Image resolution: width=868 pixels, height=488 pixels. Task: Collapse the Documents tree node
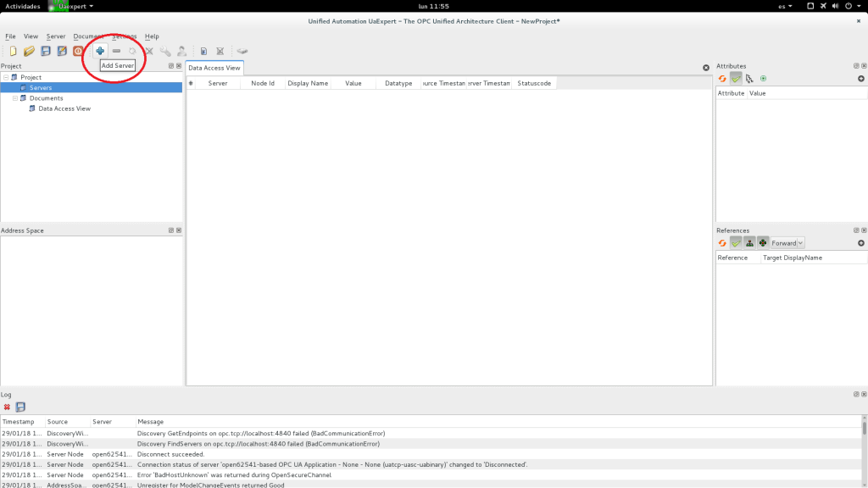coord(15,98)
